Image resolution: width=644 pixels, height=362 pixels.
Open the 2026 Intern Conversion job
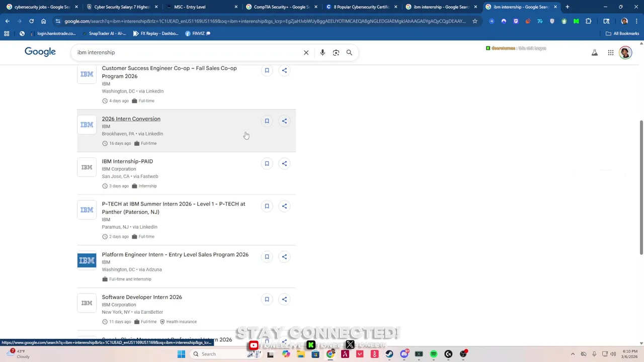[131, 119]
